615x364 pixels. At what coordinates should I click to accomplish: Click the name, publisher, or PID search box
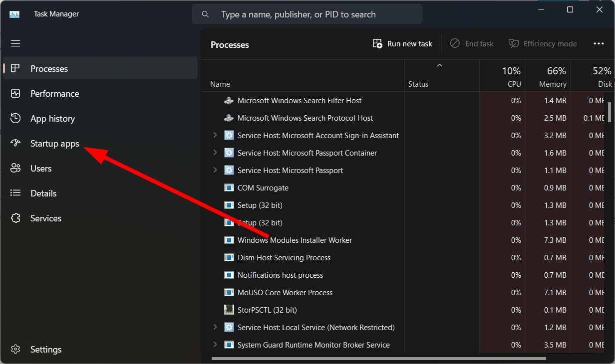point(307,14)
